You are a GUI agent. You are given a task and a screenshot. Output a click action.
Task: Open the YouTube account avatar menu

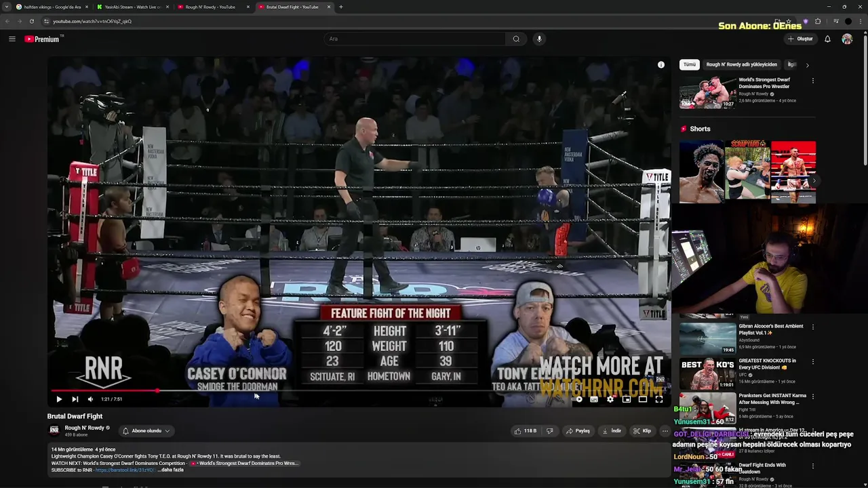(847, 39)
